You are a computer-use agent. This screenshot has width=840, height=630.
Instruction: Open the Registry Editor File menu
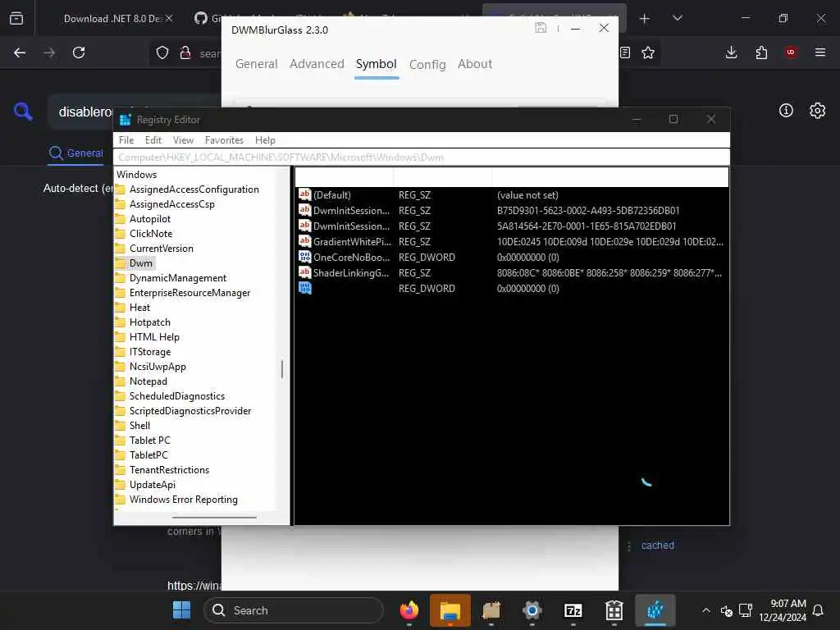pyautogui.click(x=126, y=140)
